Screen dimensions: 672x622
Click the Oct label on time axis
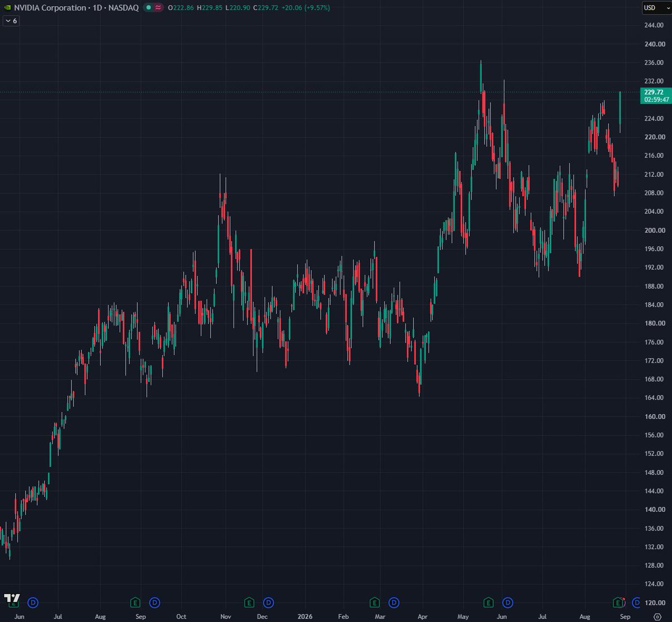[181, 616]
